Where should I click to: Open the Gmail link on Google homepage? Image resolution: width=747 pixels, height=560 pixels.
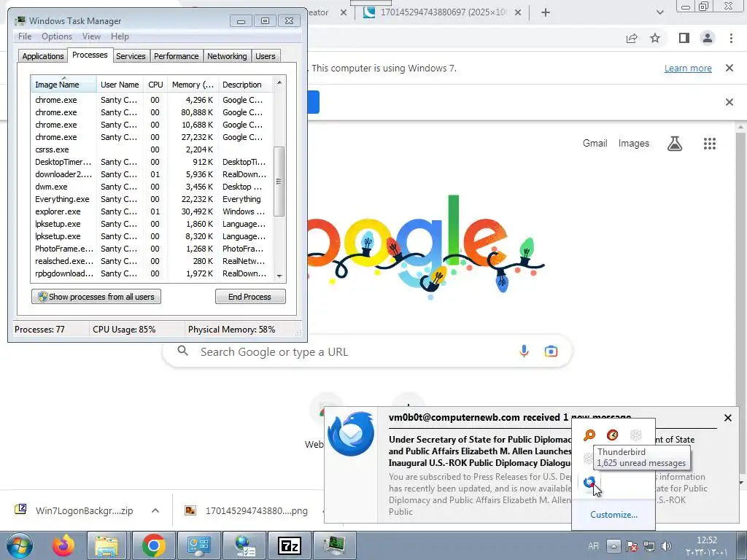pos(595,144)
